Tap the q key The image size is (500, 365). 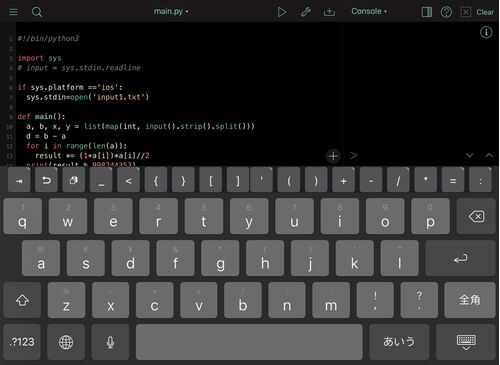point(22,216)
